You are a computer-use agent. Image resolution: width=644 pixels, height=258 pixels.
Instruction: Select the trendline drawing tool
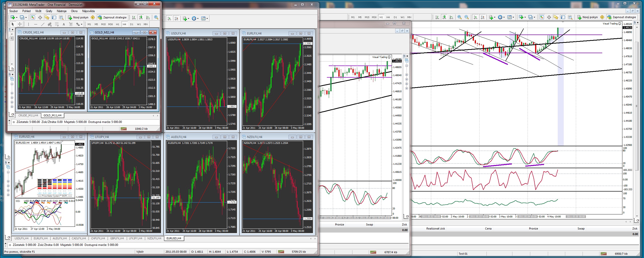43,24
